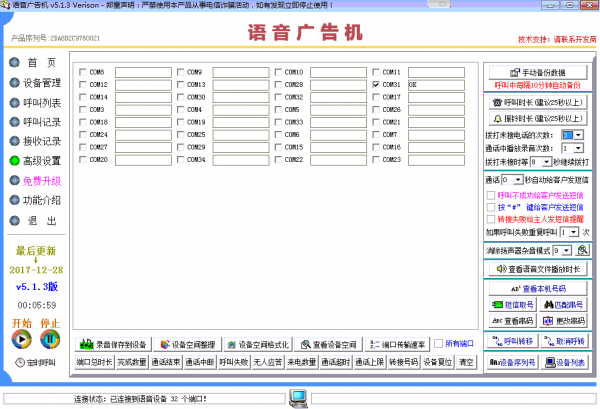Click the 通话结束 button
The image size is (600, 409).
[165, 362]
